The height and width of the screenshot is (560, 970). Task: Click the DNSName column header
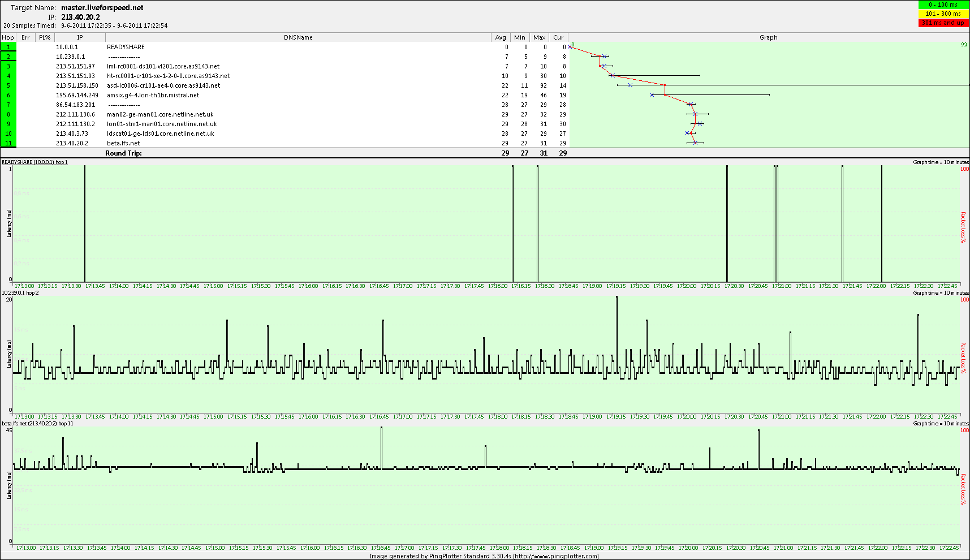pos(298,37)
